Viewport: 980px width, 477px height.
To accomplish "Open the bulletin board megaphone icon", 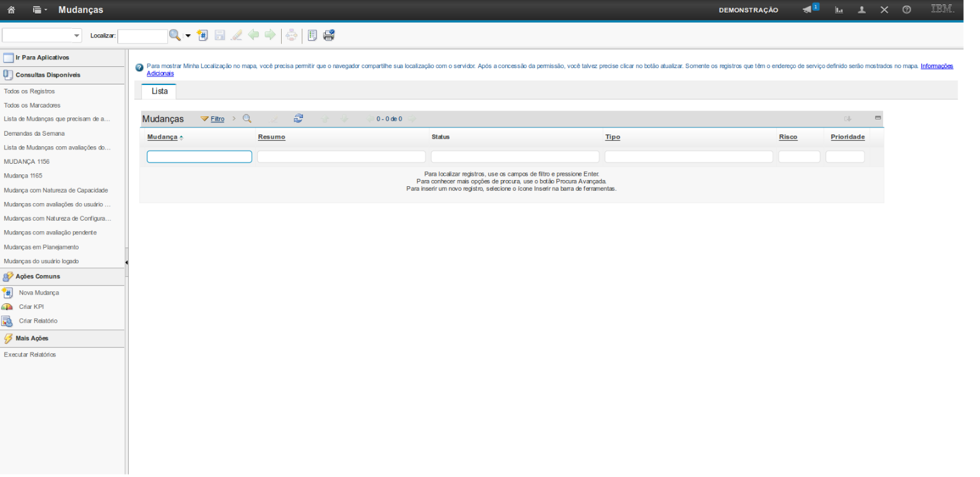I will (808, 10).
